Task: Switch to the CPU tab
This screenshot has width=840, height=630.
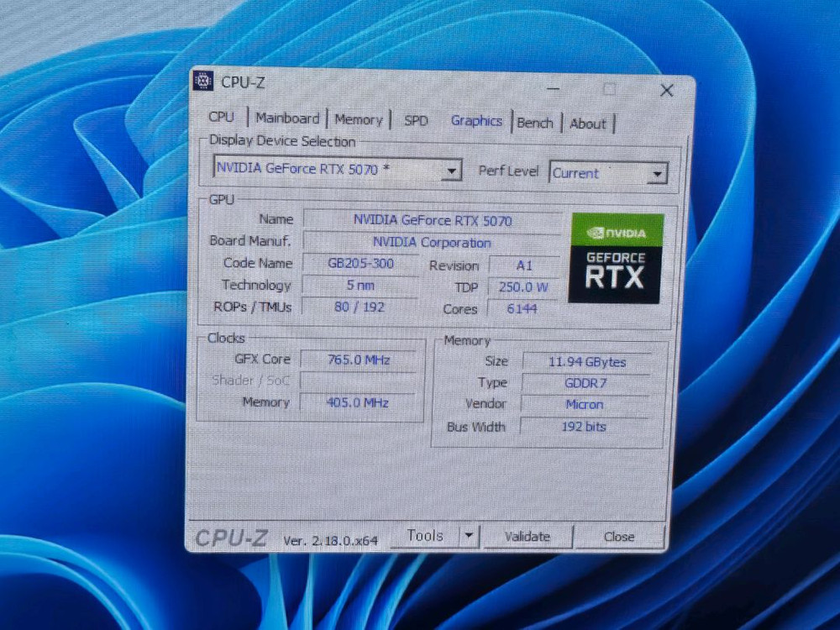Action: [221, 118]
